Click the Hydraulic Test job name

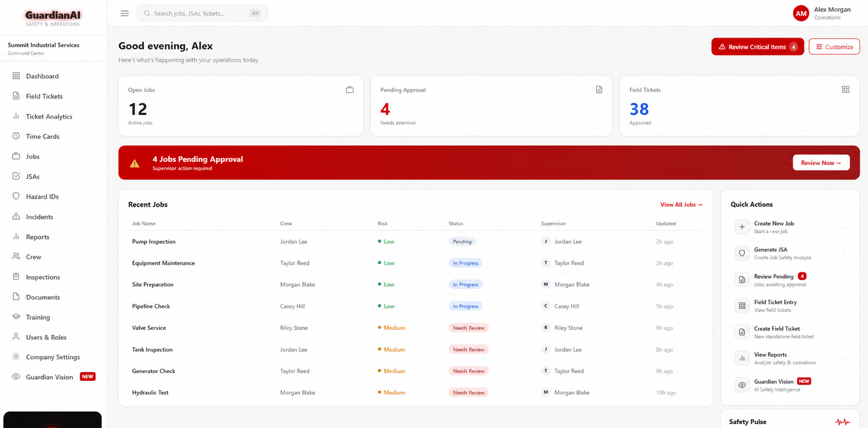click(150, 393)
